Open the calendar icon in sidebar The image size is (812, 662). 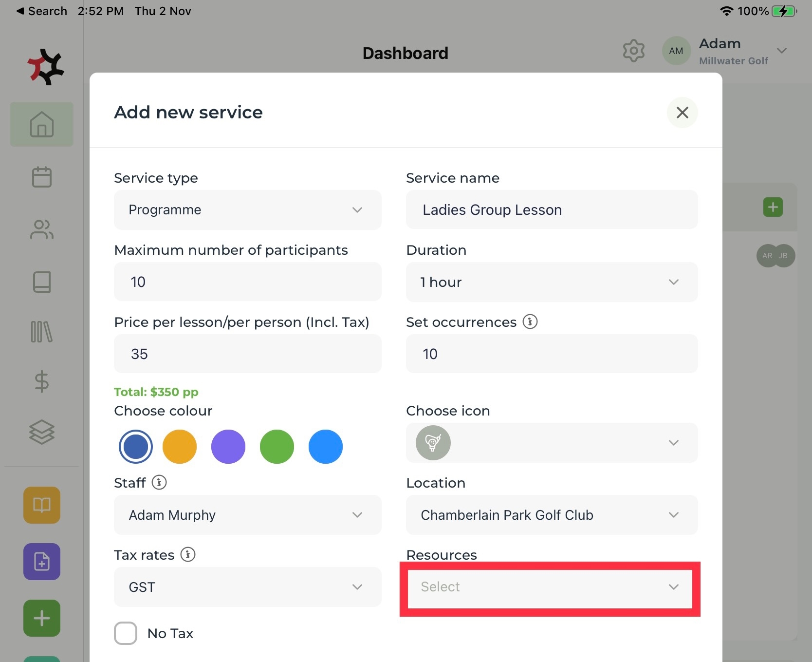(42, 177)
